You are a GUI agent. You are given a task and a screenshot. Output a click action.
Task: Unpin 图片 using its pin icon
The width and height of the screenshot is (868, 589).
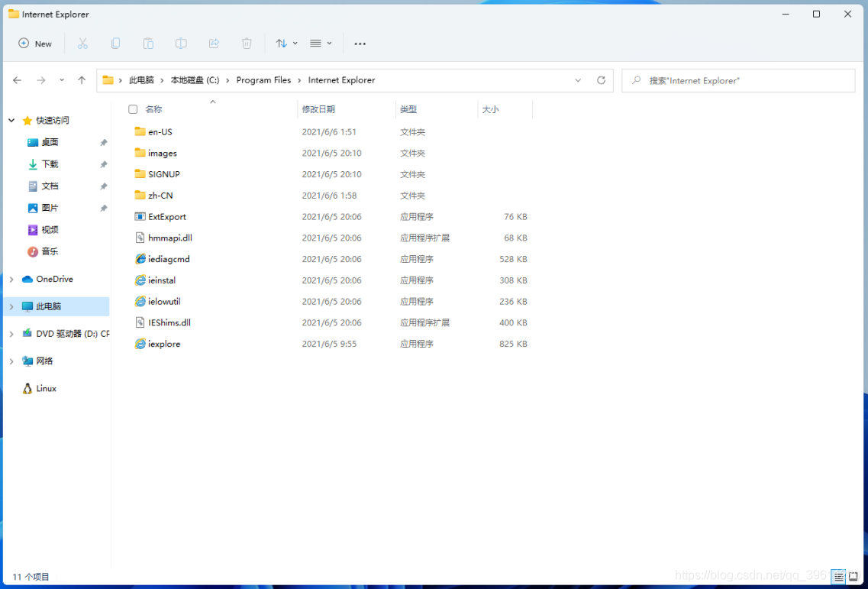pos(104,209)
